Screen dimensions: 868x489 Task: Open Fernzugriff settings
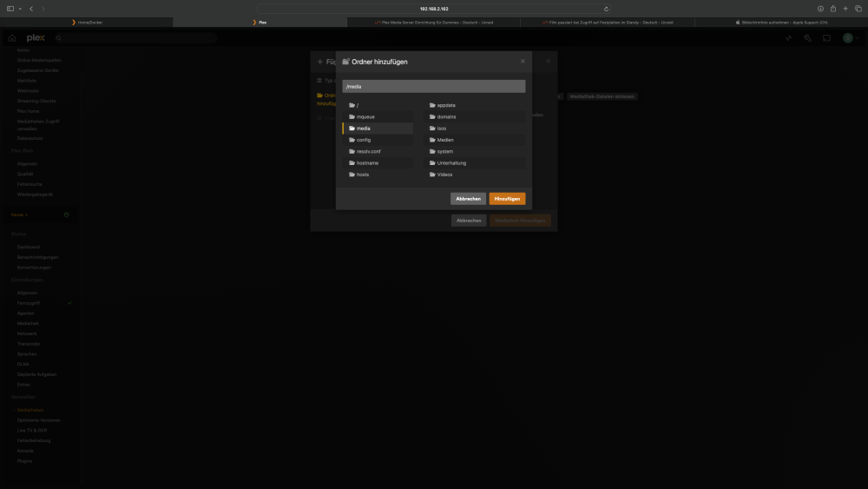(x=29, y=303)
